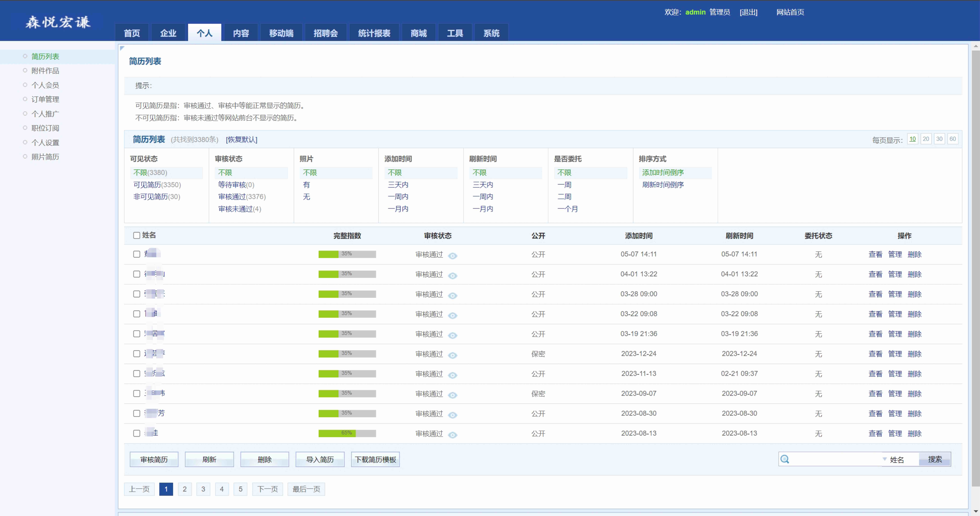The image size is (980, 516).
Task: Check the row added 2023-09-07
Action: pyautogui.click(x=137, y=394)
